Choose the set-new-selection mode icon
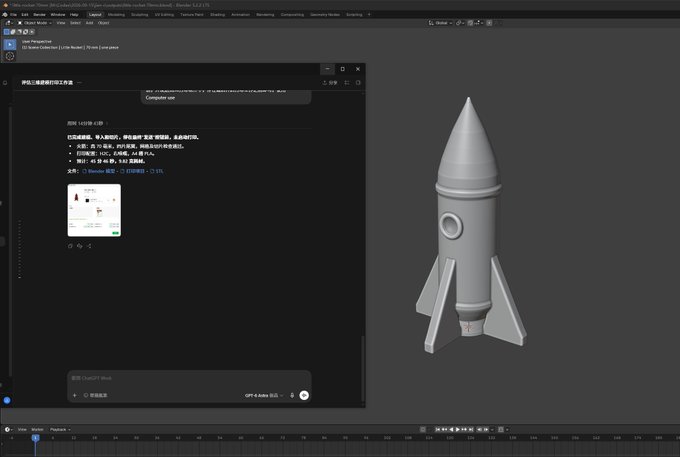Image resolution: width=680 pixels, height=457 pixels. (x=7, y=32)
